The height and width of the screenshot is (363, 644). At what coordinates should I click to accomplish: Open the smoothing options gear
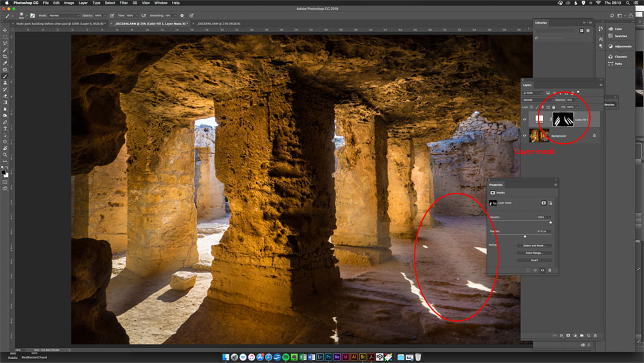182,15
